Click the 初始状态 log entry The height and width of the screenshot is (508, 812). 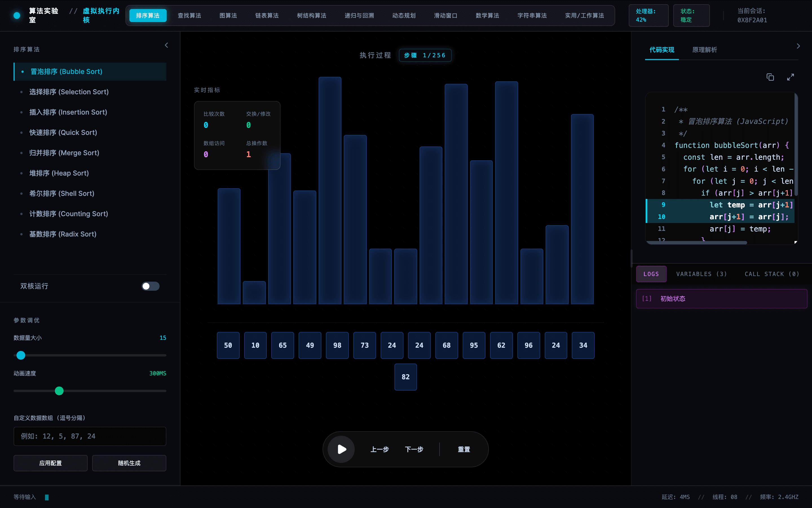[x=721, y=299]
